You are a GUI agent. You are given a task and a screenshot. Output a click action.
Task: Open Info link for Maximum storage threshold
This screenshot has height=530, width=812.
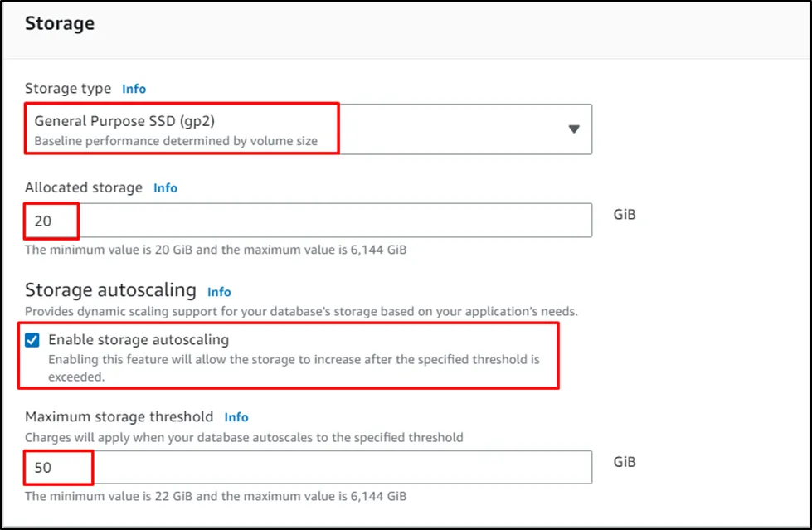tap(236, 417)
